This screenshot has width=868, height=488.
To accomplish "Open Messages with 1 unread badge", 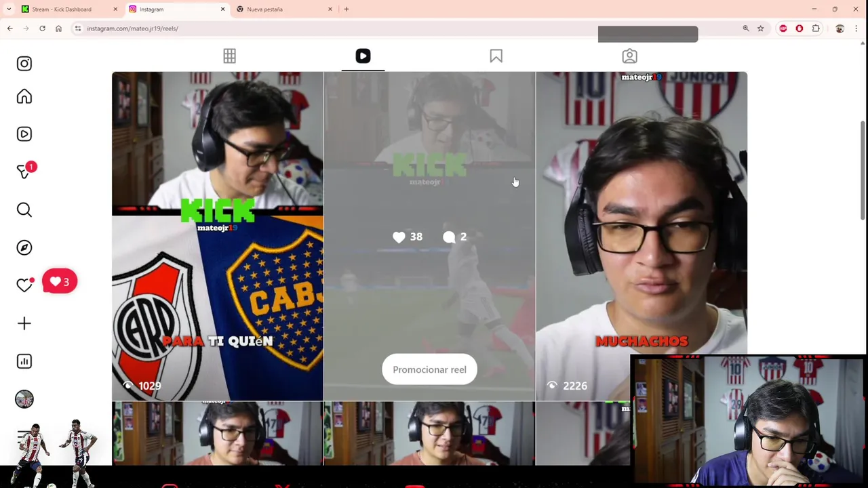I will click(26, 171).
